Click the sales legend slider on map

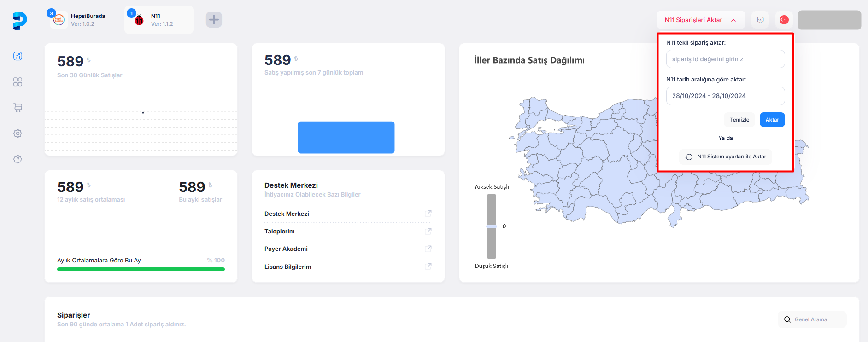tap(492, 226)
